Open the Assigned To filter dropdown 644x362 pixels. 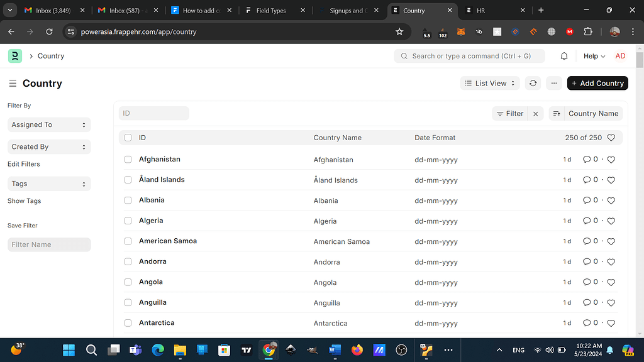48,124
